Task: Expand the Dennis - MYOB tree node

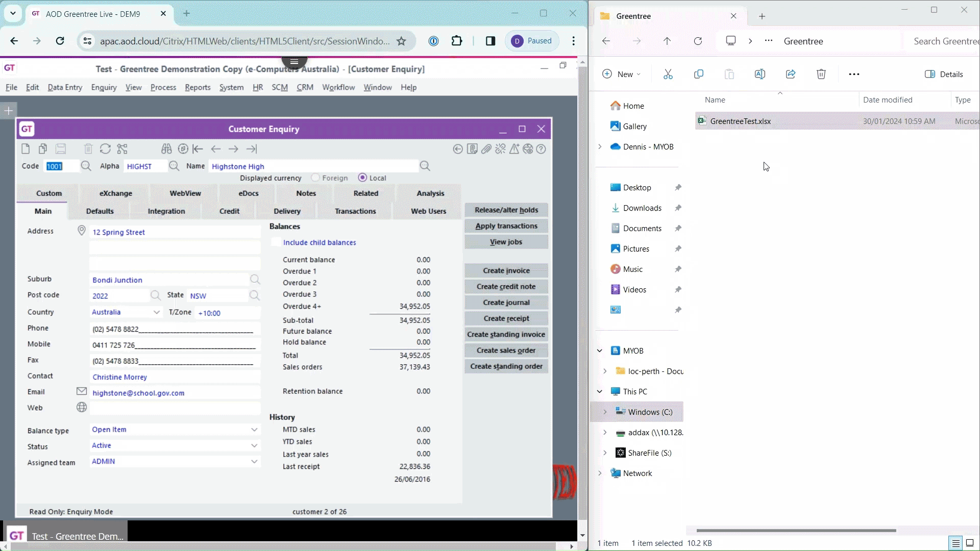Action: pyautogui.click(x=600, y=146)
